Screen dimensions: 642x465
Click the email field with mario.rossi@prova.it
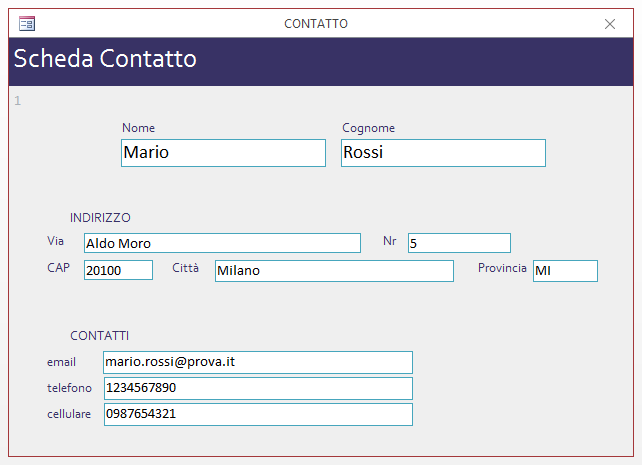pyautogui.click(x=258, y=362)
